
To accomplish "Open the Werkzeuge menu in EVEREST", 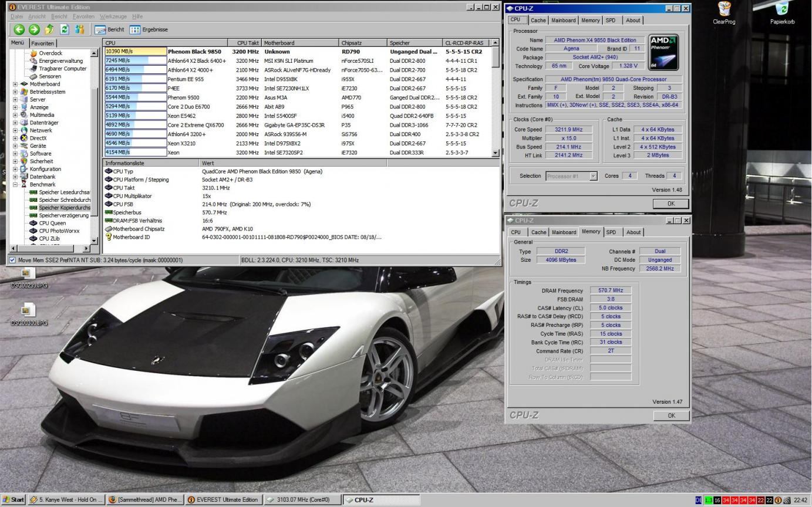I will click(113, 16).
